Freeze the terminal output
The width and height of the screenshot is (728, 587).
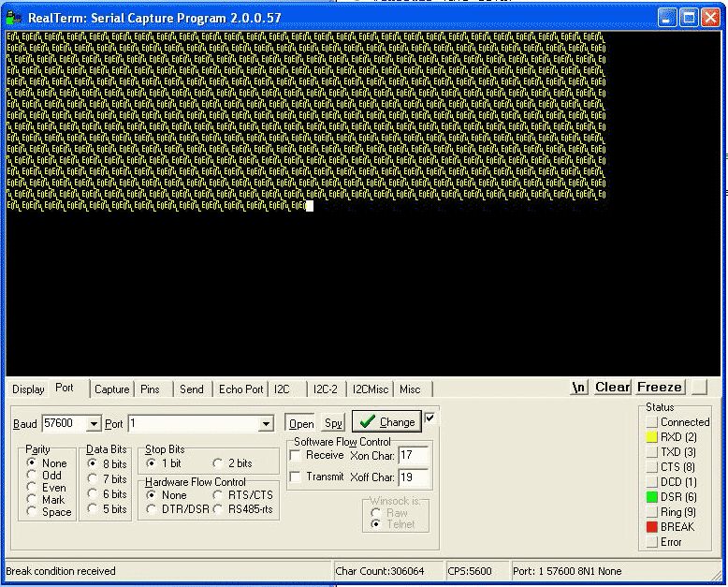point(660,387)
